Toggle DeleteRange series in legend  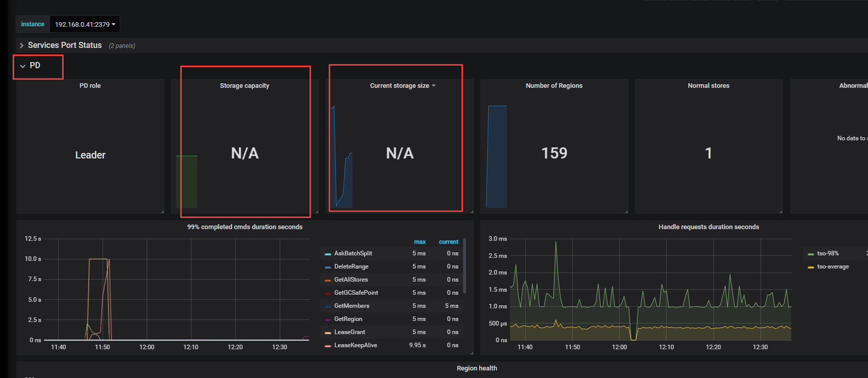tap(351, 266)
